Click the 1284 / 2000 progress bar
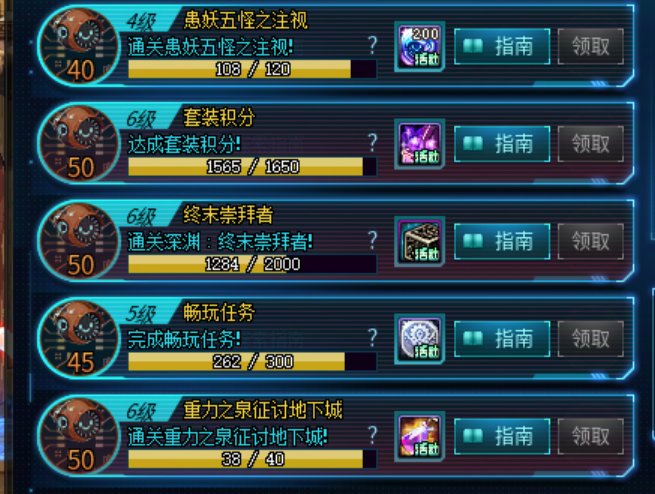This screenshot has height=494, width=655. [252, 264]
